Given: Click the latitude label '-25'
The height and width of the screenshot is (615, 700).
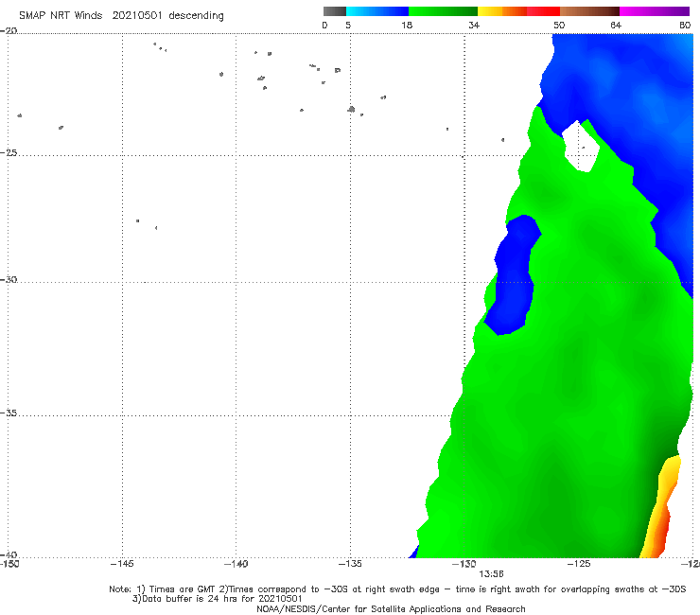Looking at the screenshot, I should (9, 152).
